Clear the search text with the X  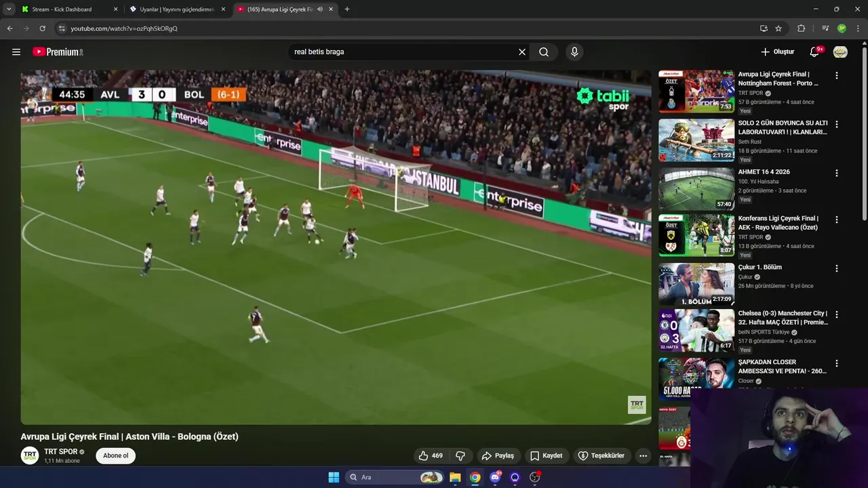(x=522, y=52)
